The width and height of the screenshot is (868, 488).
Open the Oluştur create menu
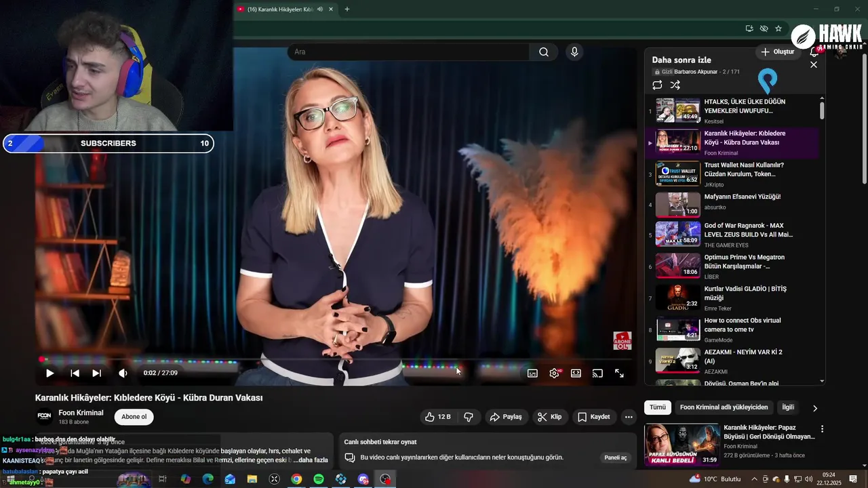(777, 52)
